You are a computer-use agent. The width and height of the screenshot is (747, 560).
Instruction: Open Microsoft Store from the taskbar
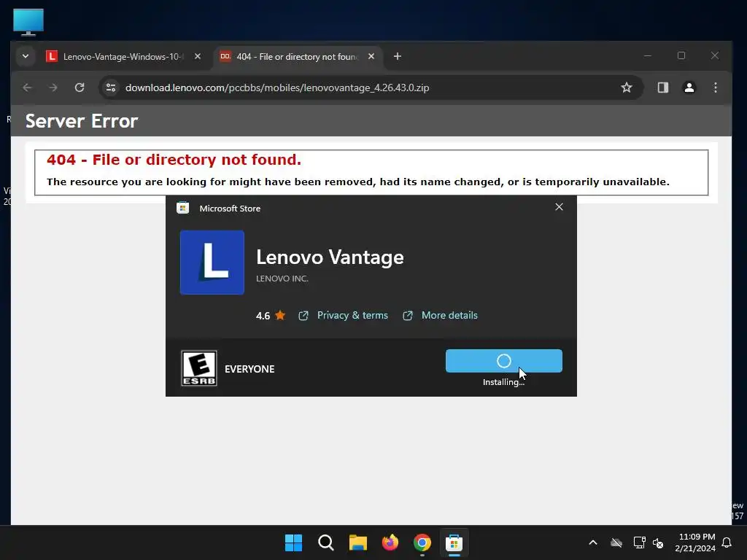point(454,542)
